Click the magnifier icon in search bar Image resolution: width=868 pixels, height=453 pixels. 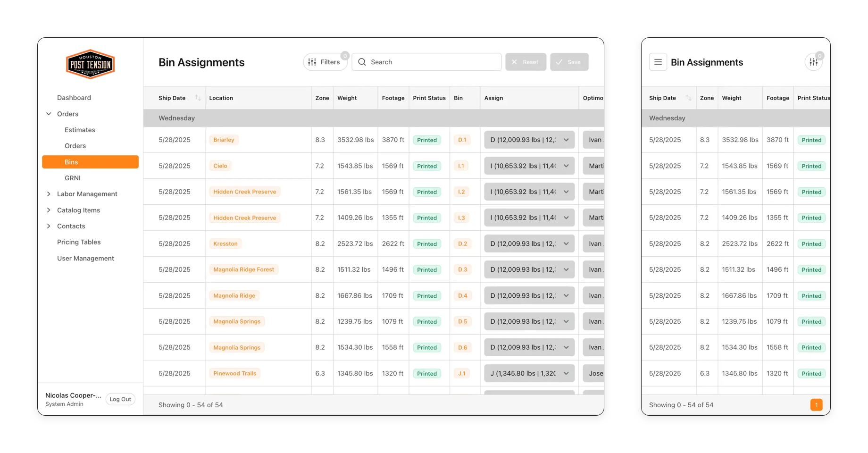coord(362,62)
